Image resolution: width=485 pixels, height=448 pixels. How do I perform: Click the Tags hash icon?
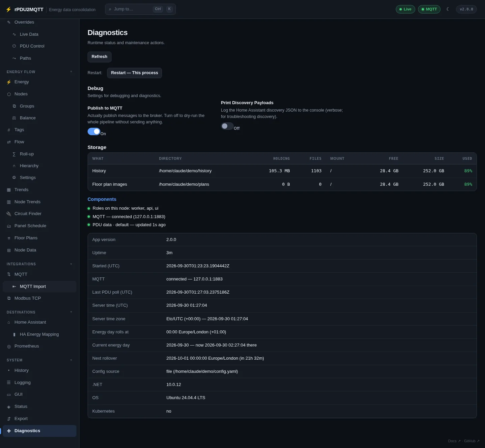(9, 130)
